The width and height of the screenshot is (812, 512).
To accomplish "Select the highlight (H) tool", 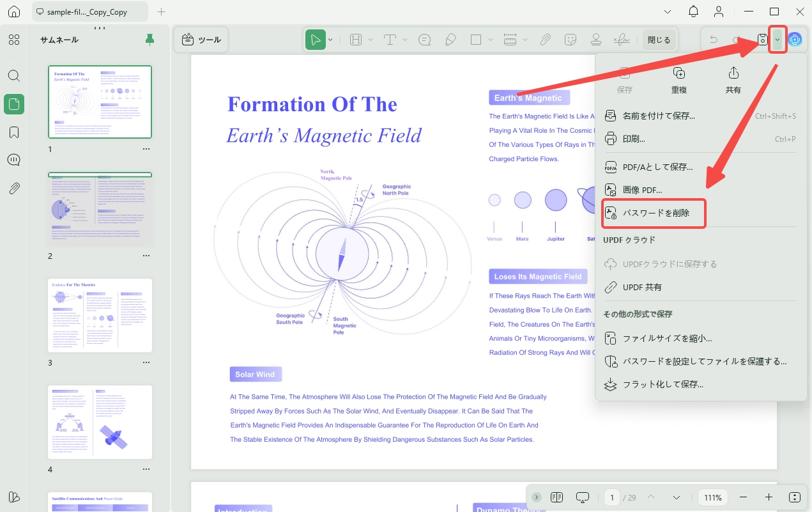I will point(356,40).
